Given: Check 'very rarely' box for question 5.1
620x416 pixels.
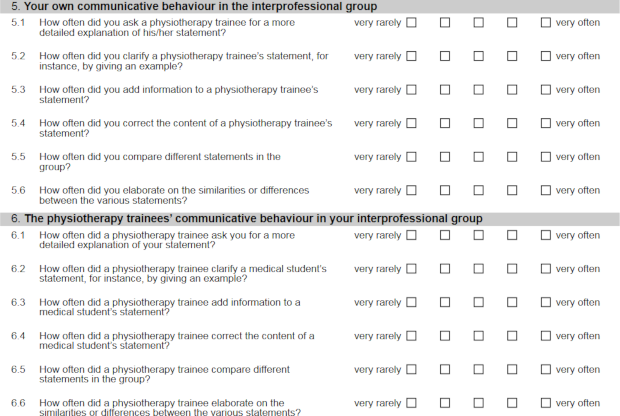Looking at the screenshot, I should [x=411, y=22].
